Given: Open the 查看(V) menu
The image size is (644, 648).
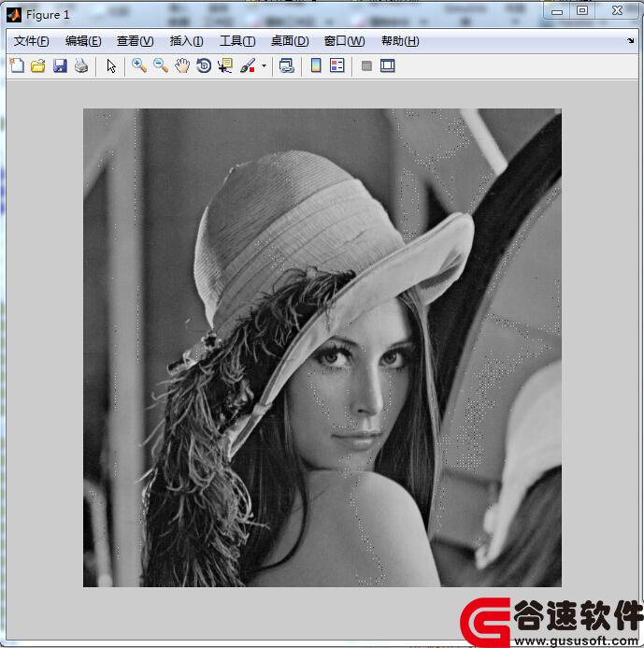Looking at the screenshot, I should 136,41.
